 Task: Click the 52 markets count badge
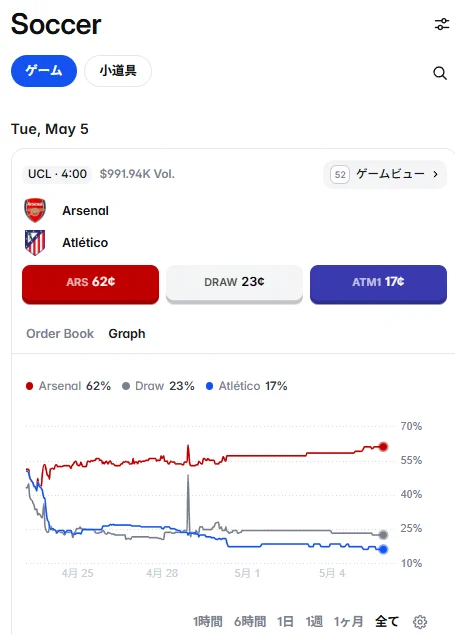(x=340, y=175)
